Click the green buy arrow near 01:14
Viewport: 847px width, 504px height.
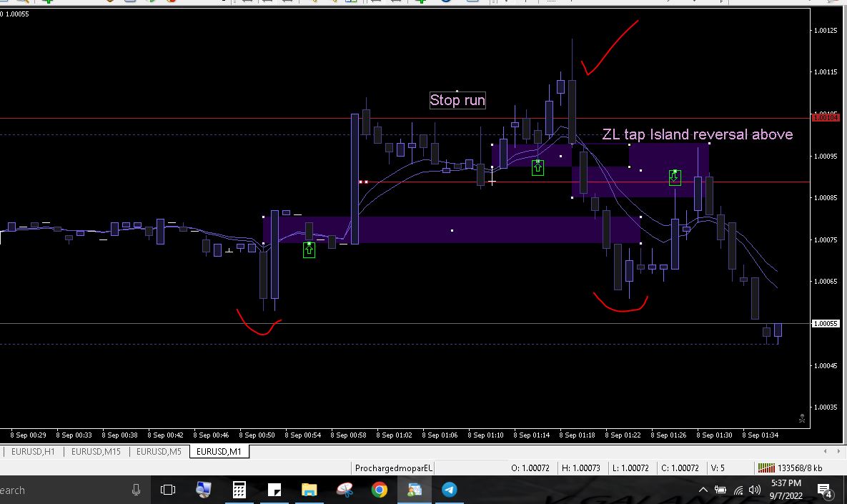pos(538,167)
